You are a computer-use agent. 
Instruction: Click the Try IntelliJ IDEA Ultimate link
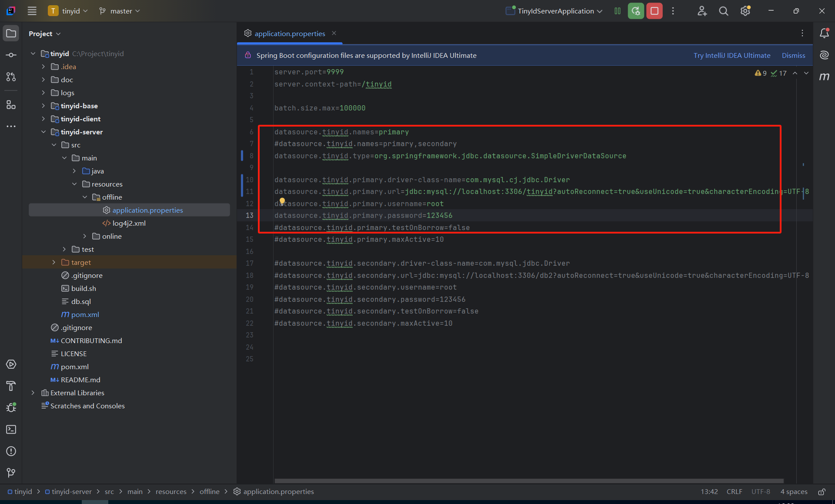tap(731, 55)
